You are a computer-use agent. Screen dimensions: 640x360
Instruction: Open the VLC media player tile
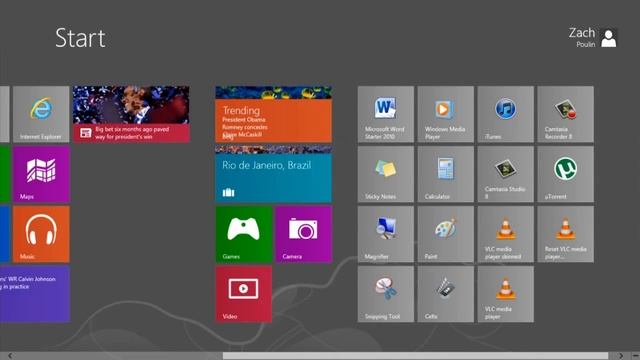coord(506,294)
